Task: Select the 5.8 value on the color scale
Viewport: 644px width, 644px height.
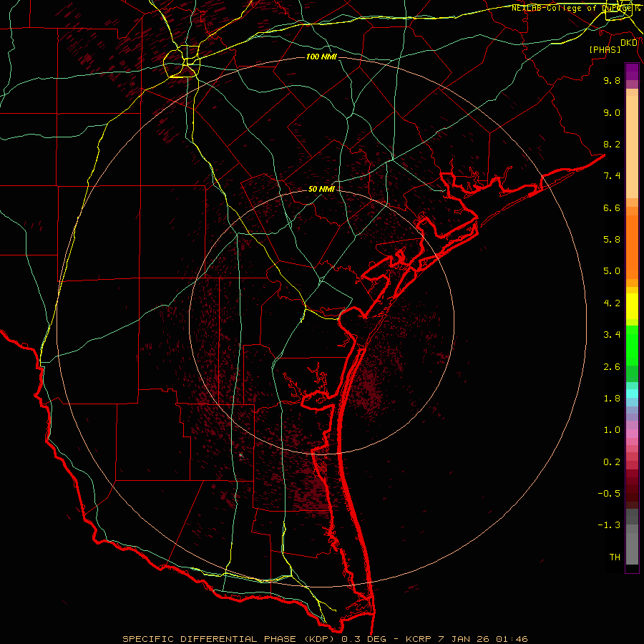Action: point(612,239)
